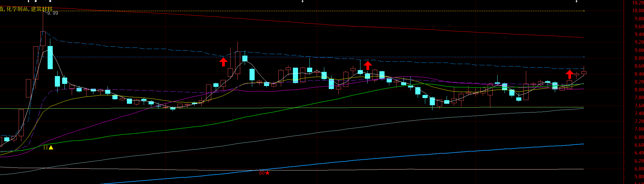Click the 8.00 price axis label
Viewport: 644px width, 184px height.
(639, 90)
